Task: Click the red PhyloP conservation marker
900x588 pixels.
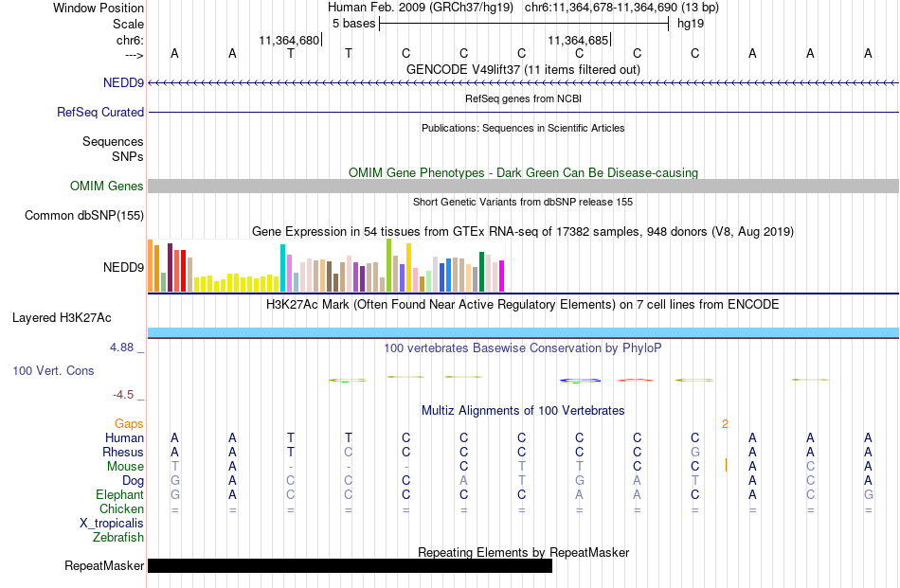Action: pyautogui.click(x=636, y=380)
